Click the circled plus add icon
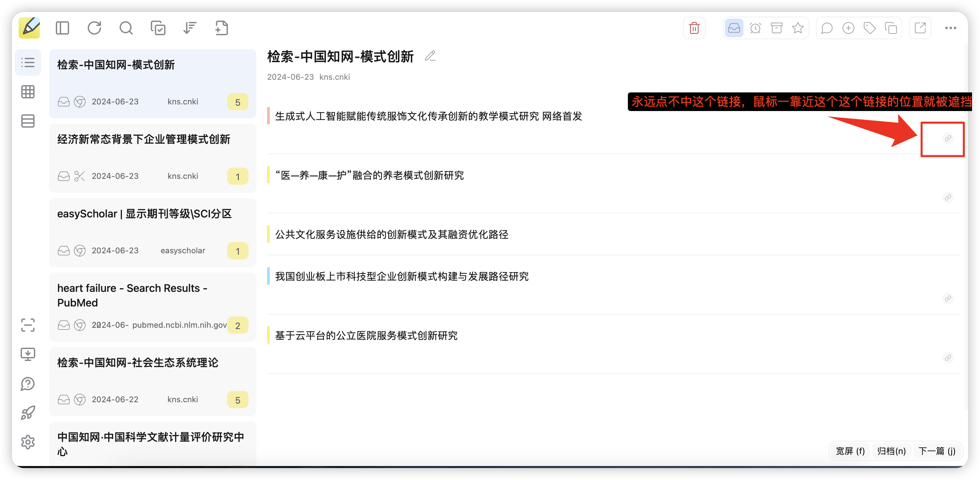Viewport: 980px width, 480px height. (848, 28)
